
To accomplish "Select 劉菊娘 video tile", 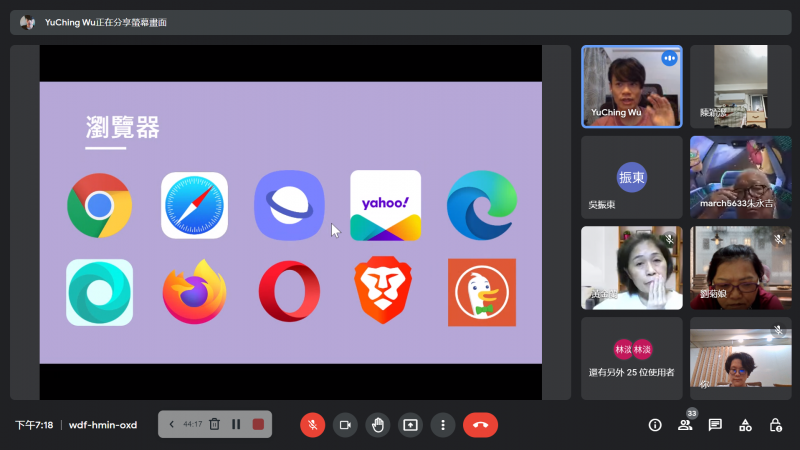I will click(x=741, y=268).
